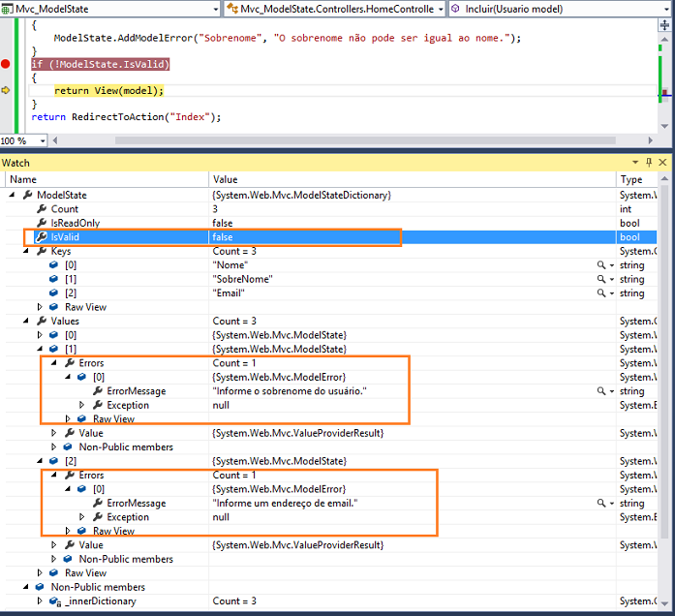The width and height of the screenshot is (675, 616).
Task: Click the pin icon of Watch panel
Action: [648, 163]
